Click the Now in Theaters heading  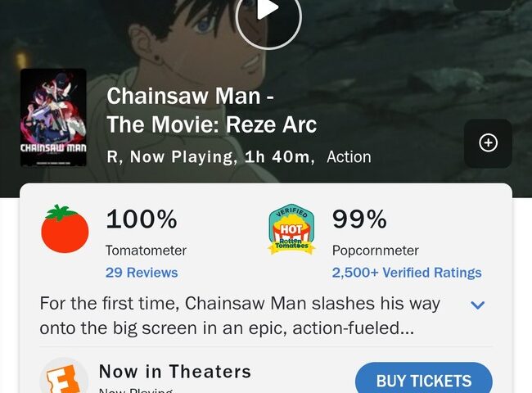(x=174, y=371)
